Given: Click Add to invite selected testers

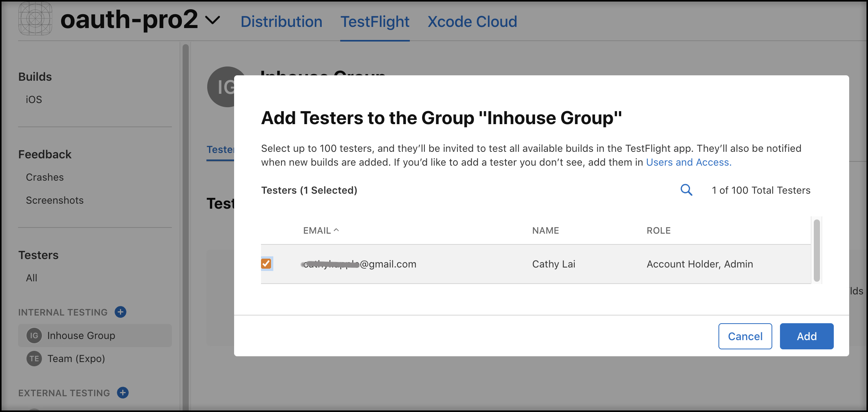Looking at the screenshot, I should pyautogui.click(x=806, y=336).
